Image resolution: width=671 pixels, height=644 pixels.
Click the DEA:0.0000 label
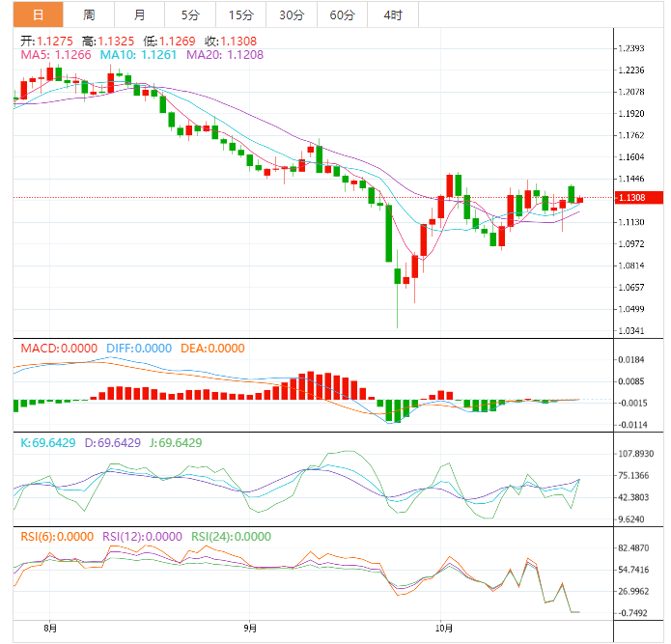click(212, 349)
